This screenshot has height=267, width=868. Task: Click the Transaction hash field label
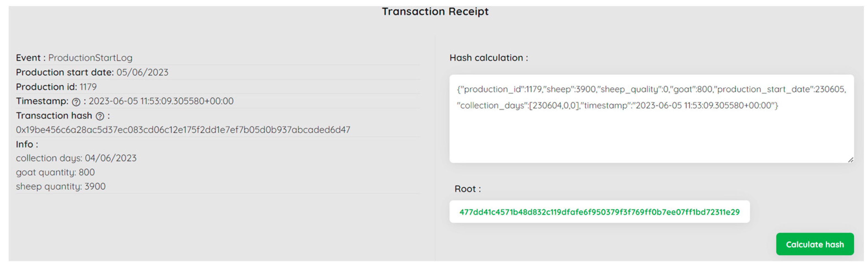pyautogui.click(x=54, y=116)
